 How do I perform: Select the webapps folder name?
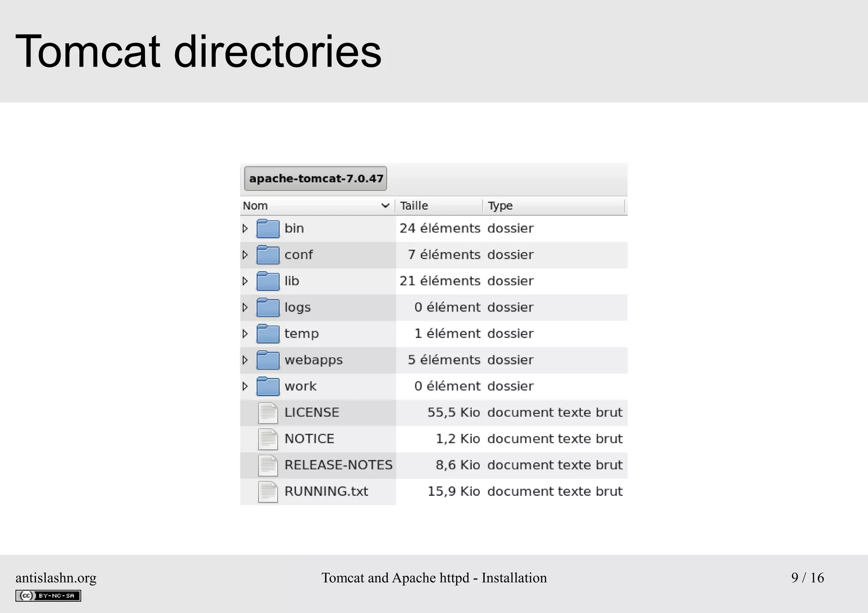click(x=313, y=360)
